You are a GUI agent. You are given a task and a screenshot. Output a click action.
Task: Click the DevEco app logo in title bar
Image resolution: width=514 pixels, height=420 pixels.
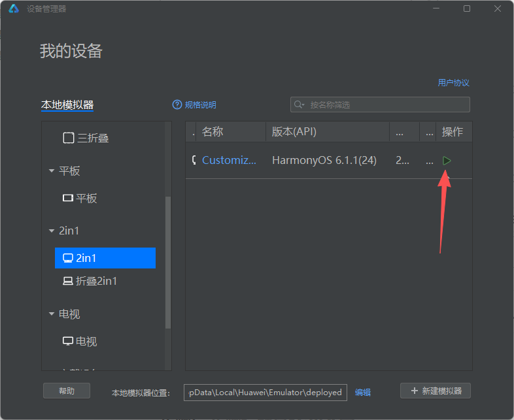coord(14,8)
